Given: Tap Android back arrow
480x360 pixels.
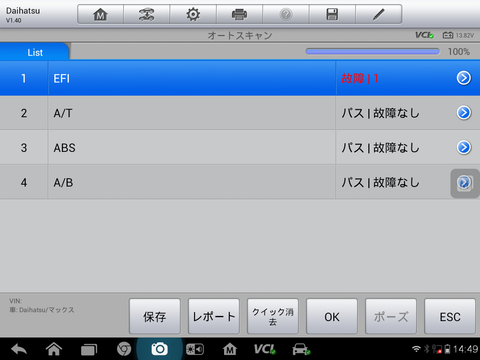Looking at the screenshot, I should tap(19, 349).
